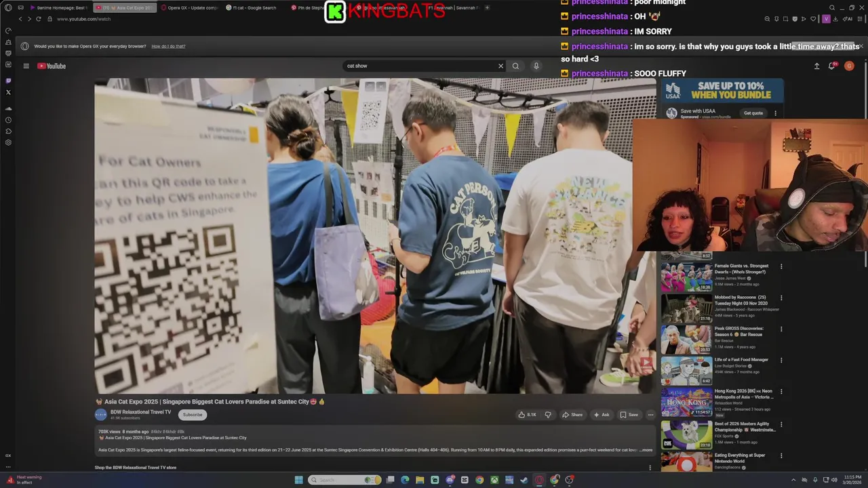Open the Windows Start button
Screen dimensions: 868x488
pos(298,480)
